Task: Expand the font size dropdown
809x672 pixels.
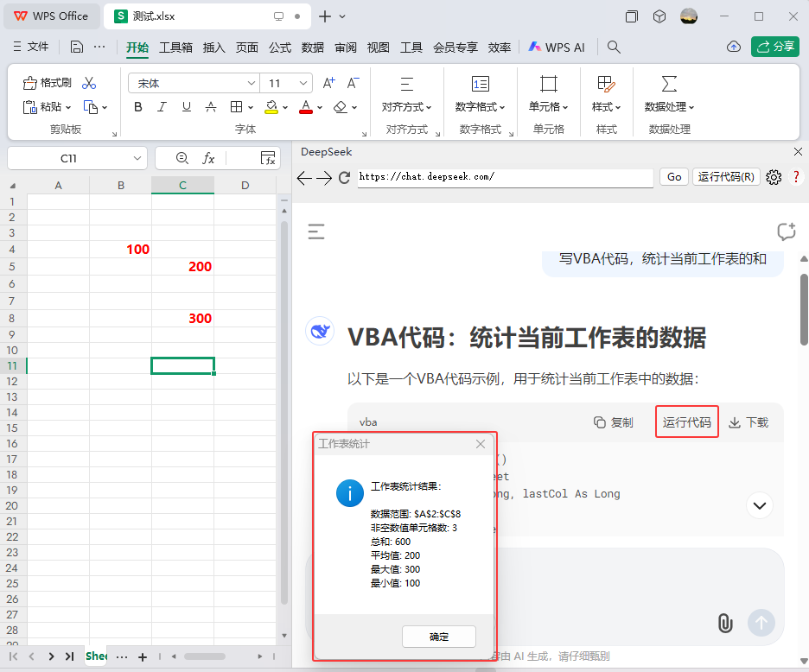Action: tap(303, 83)
